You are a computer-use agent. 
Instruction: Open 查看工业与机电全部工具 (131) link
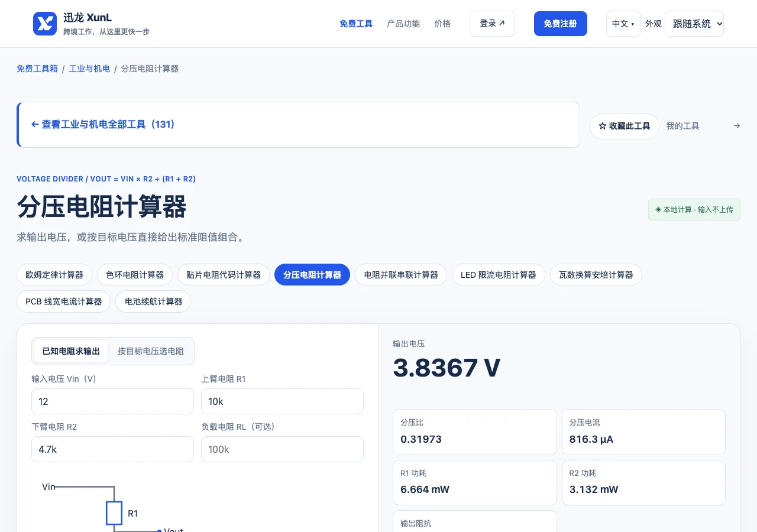pyautogui.click(x=103, y=125)
